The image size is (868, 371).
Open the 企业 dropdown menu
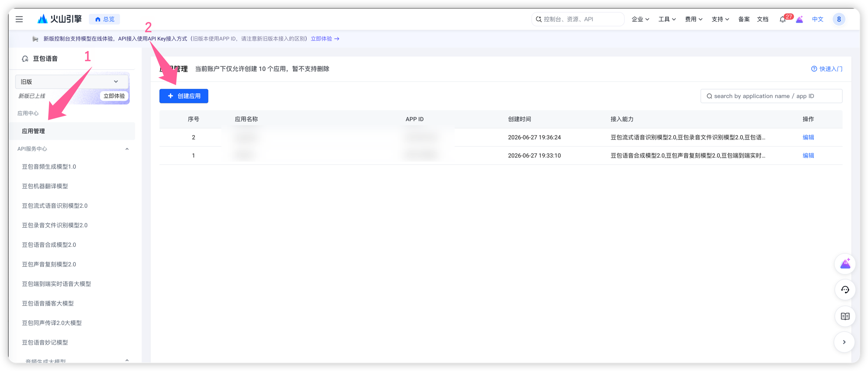(640, 19)
